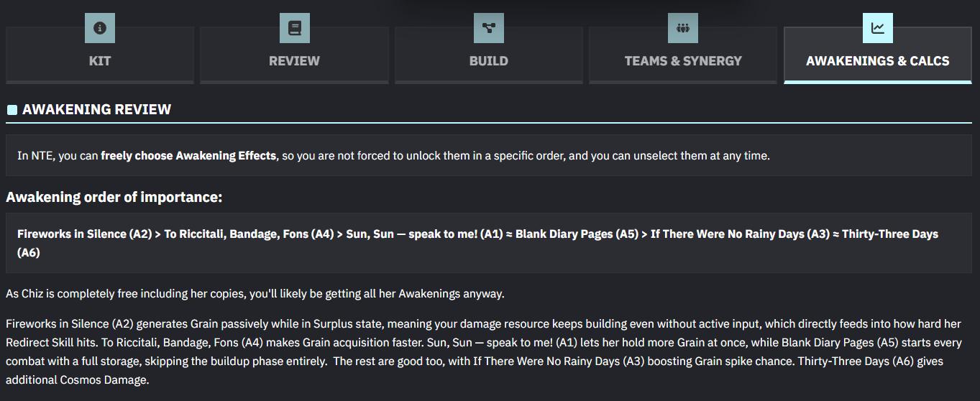This screenshot has width=980, height=401.
Task: Click the book icon above REVIEW
Action: tap(294, 28)
